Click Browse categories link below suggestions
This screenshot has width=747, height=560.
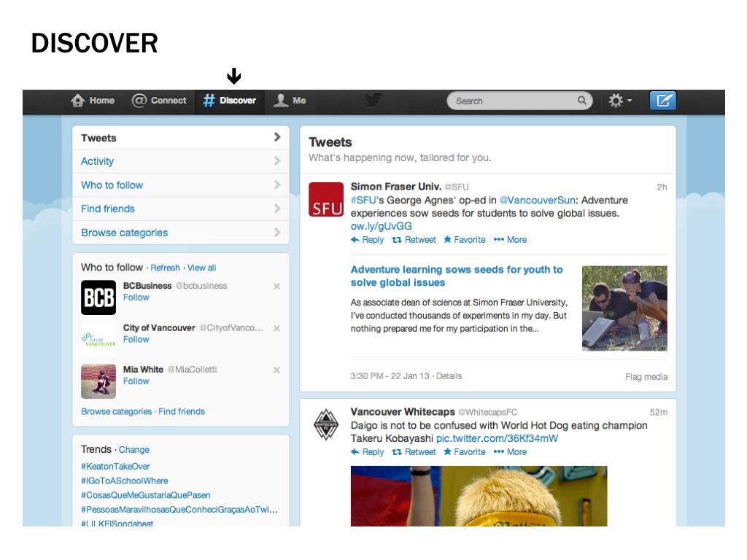tap(116, 412)
